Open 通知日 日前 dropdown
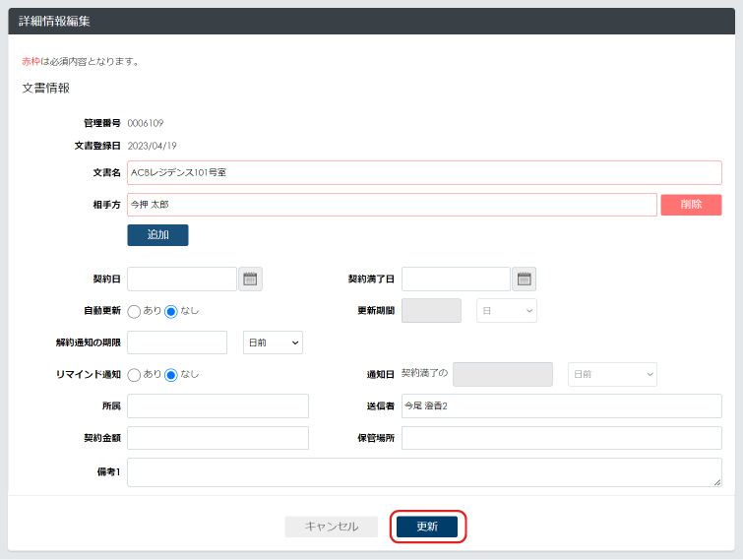743x560 pixels. (612, 375)
